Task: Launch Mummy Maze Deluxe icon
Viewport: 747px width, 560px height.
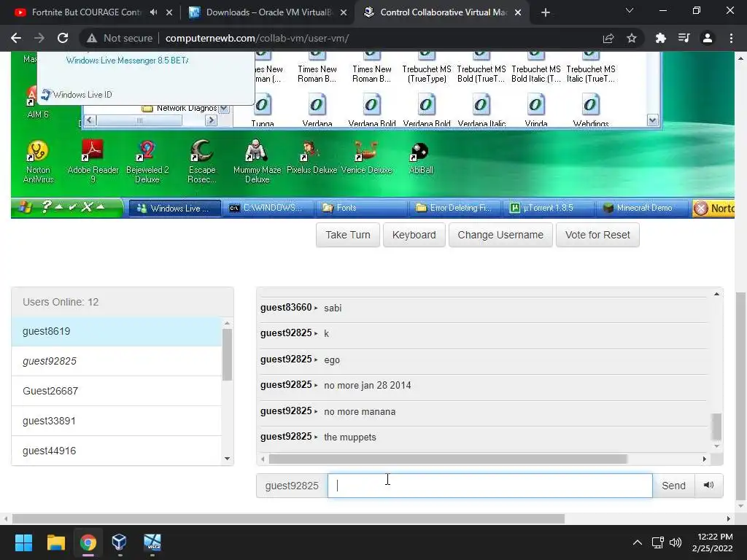Action: [x=258, y=162]
